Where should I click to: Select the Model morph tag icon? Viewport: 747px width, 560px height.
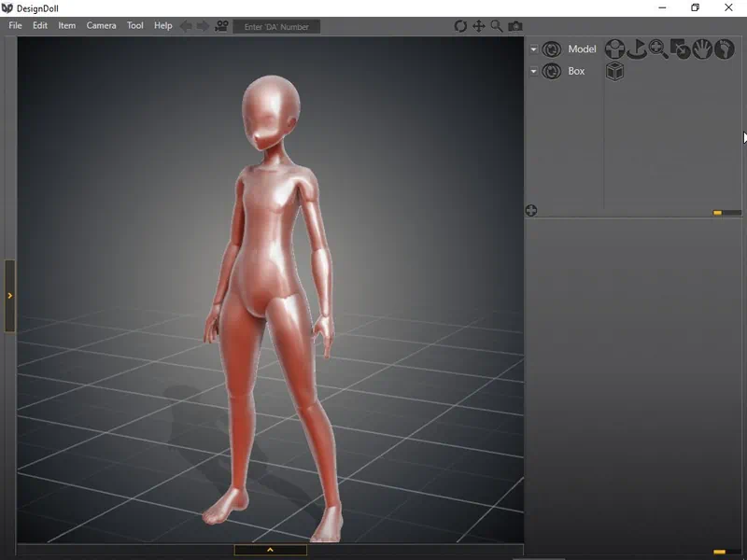click(681, 49)
